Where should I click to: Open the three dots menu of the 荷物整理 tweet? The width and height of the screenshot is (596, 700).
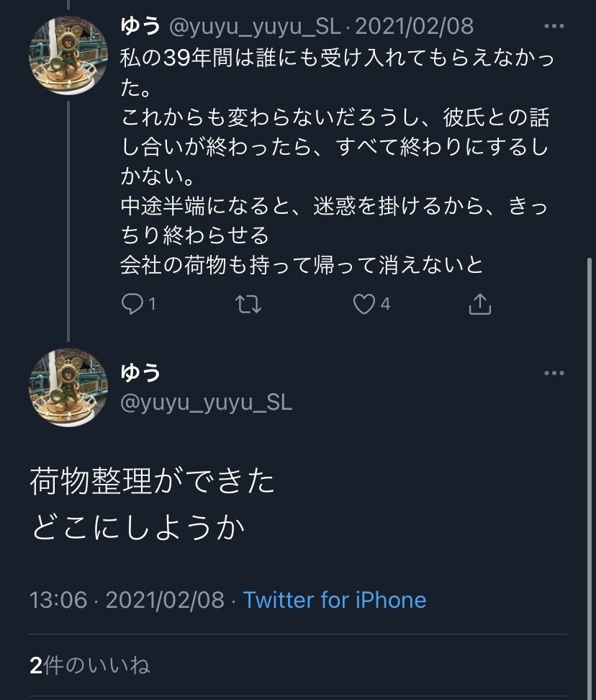click(x=554, y=373)
